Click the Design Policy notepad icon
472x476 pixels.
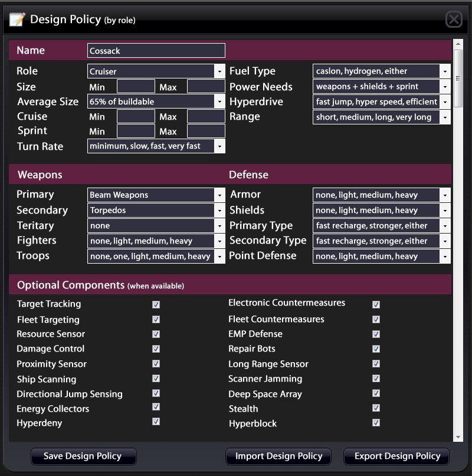17,19
